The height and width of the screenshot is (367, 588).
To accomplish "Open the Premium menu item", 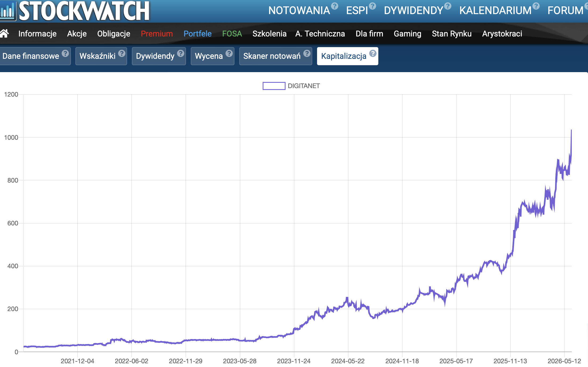I will [157, 34].
